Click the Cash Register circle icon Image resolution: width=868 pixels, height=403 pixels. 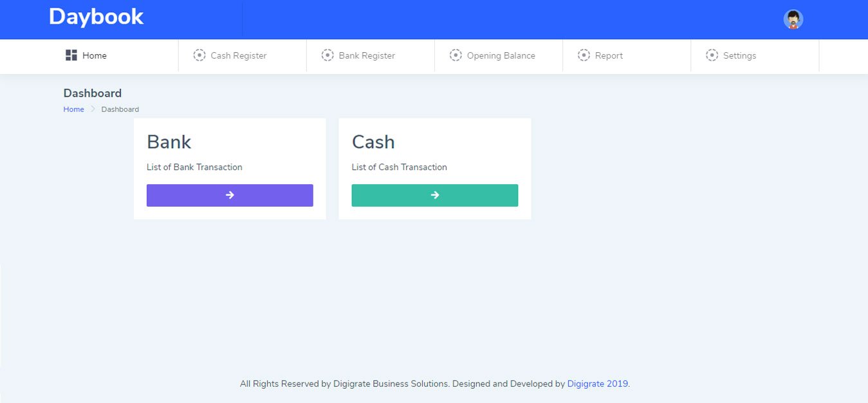point(199,55)
